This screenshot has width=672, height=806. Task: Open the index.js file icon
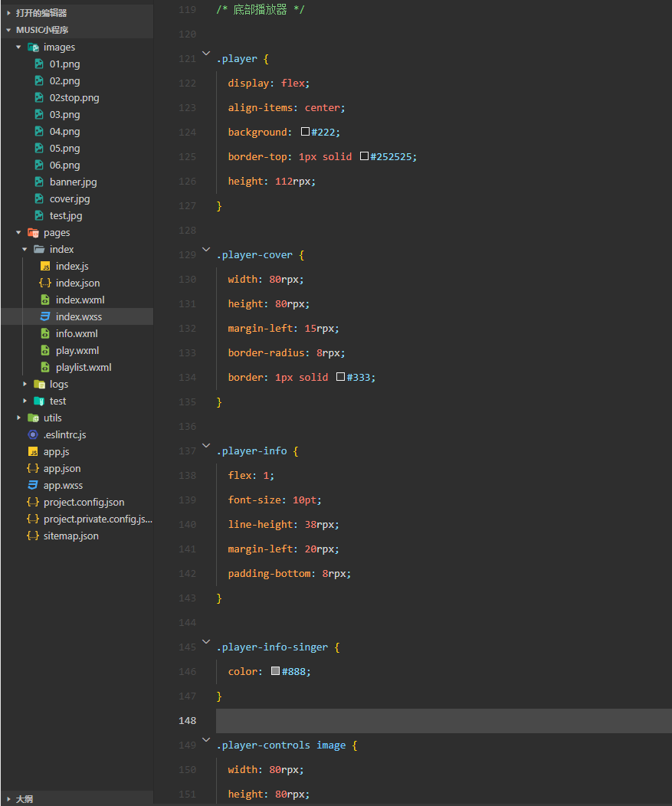(45, 267)
